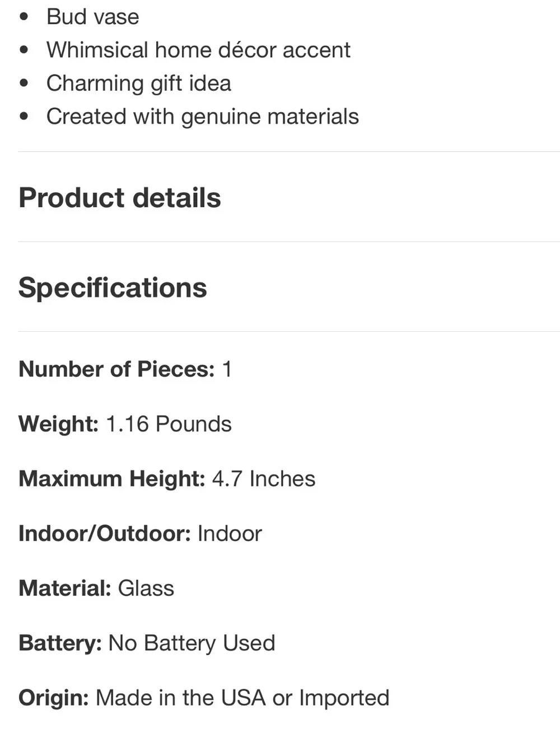Click the Glass material value
Image resolution: width=560 pixels, height=747 pixels.
[x=146, y=588]
